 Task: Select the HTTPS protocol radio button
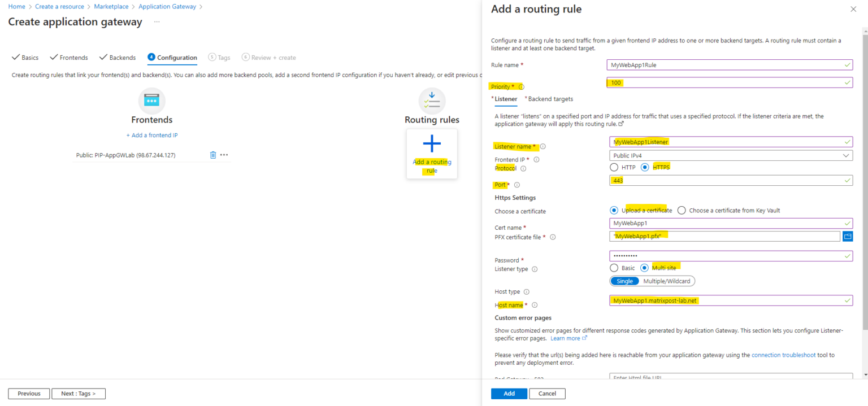coord(644,167)
